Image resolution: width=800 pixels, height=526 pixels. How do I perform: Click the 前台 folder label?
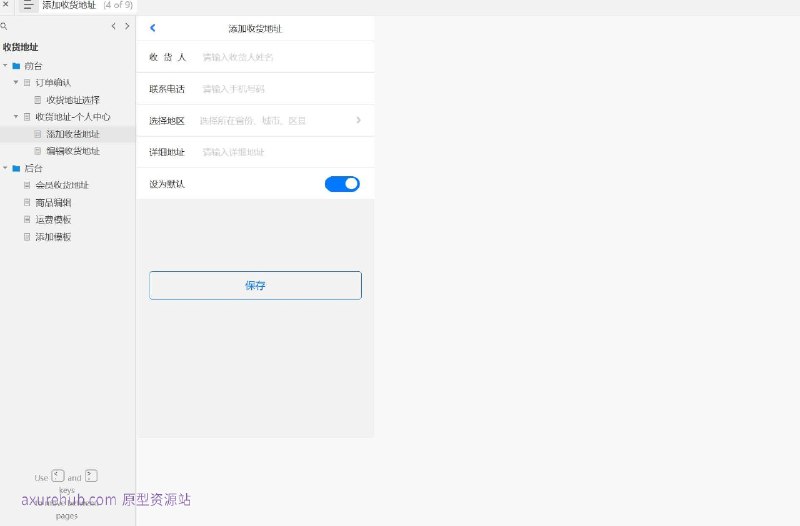click(33, 66)
